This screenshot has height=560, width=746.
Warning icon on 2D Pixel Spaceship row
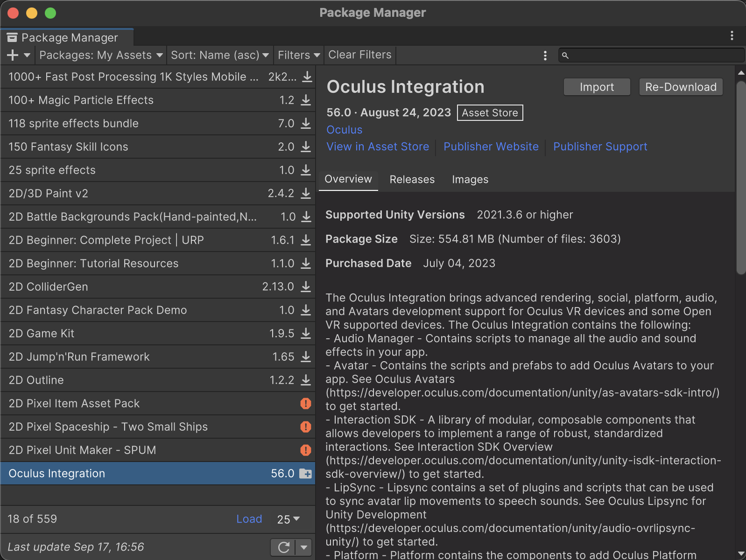coord(306,427)
